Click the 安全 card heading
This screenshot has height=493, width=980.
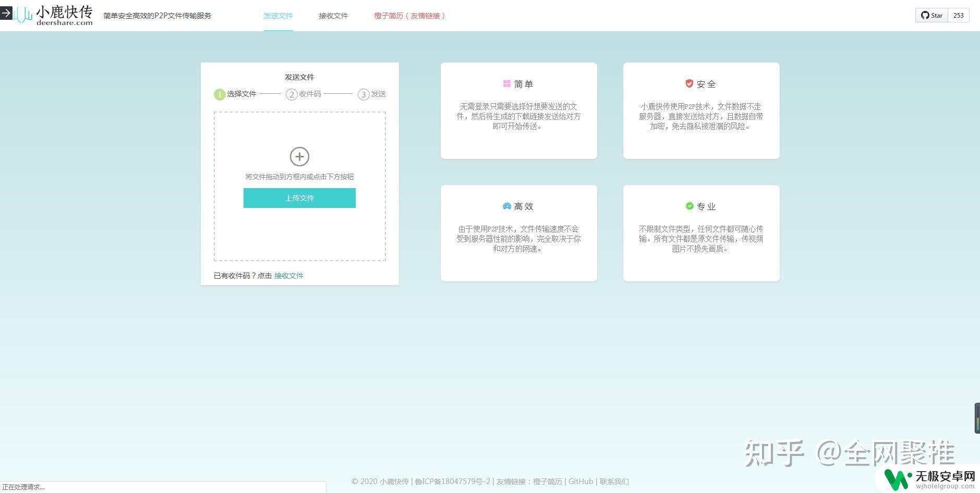tap(706, 84)
